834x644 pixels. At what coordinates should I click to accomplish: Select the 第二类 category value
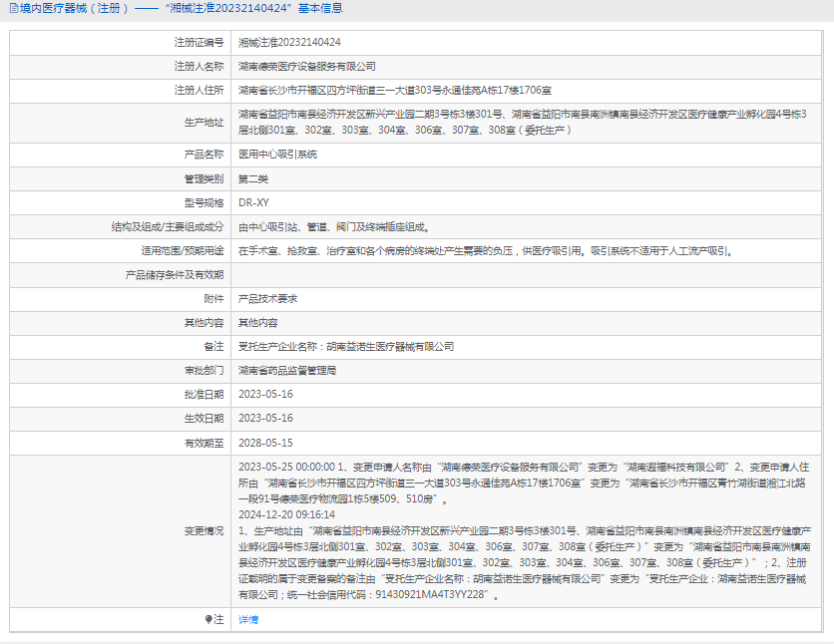(253, 179)
